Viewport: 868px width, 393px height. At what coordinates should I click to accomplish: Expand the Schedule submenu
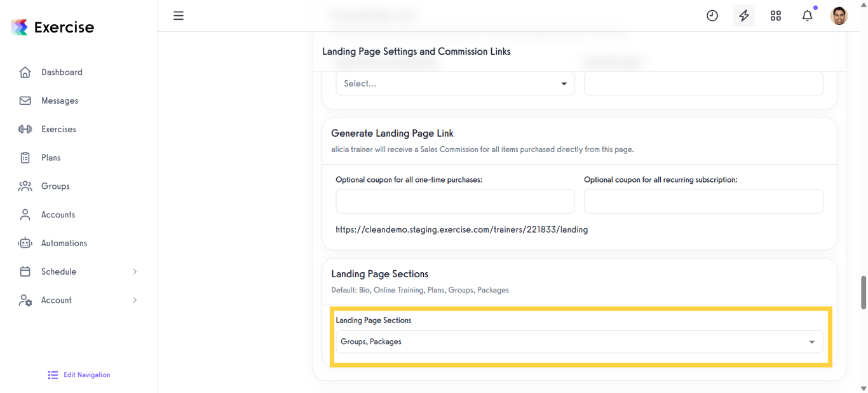[x=59, y=272]
